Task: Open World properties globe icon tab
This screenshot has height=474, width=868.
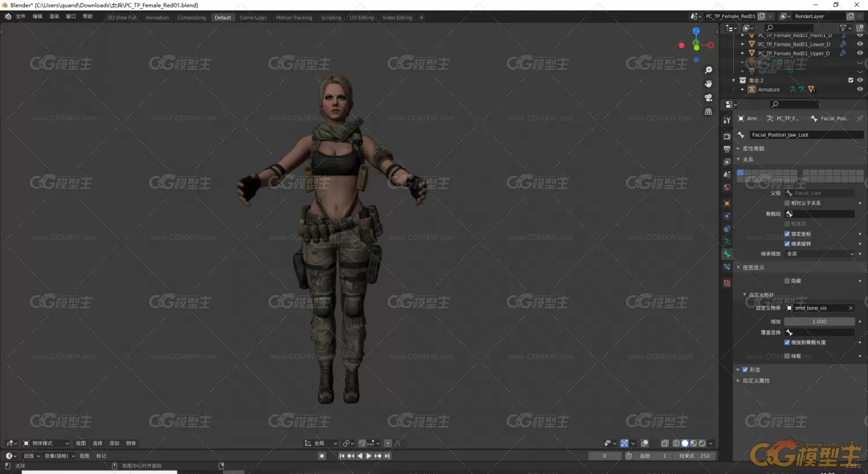Action: point(727,187)
